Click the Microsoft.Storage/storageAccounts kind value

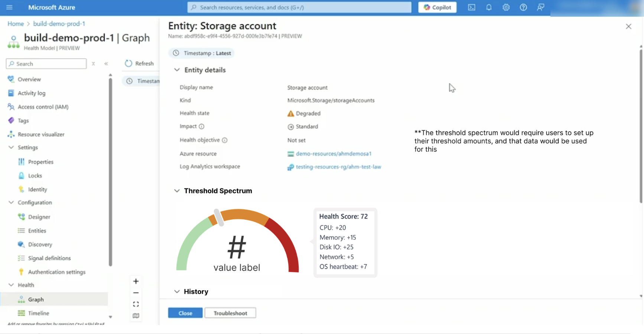click(331, 101)
